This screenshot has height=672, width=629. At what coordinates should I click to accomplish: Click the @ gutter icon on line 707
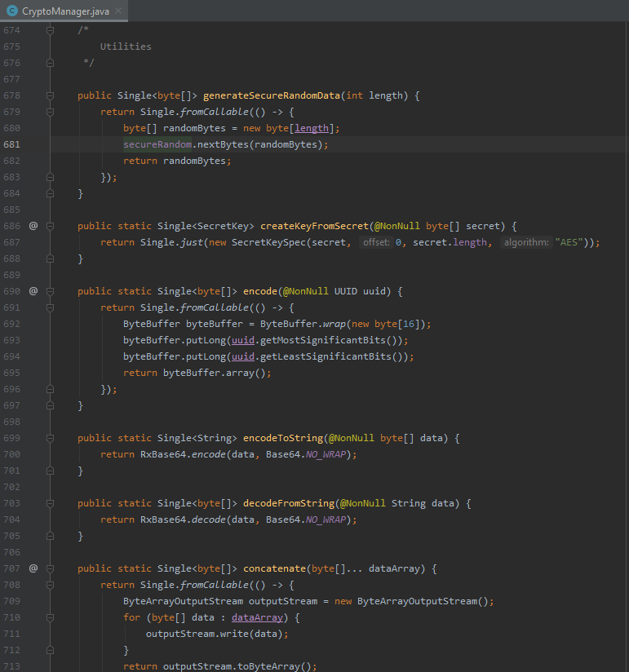[33, 568]
